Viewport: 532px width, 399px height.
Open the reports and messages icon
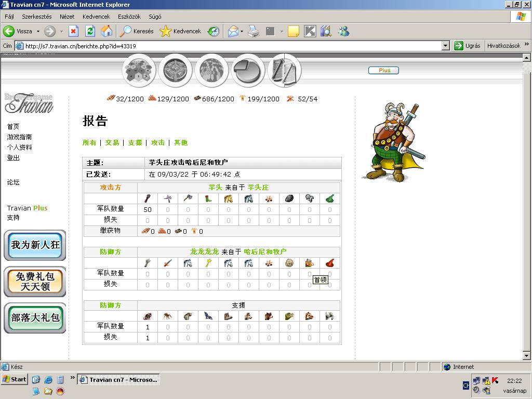click(284, 71)
